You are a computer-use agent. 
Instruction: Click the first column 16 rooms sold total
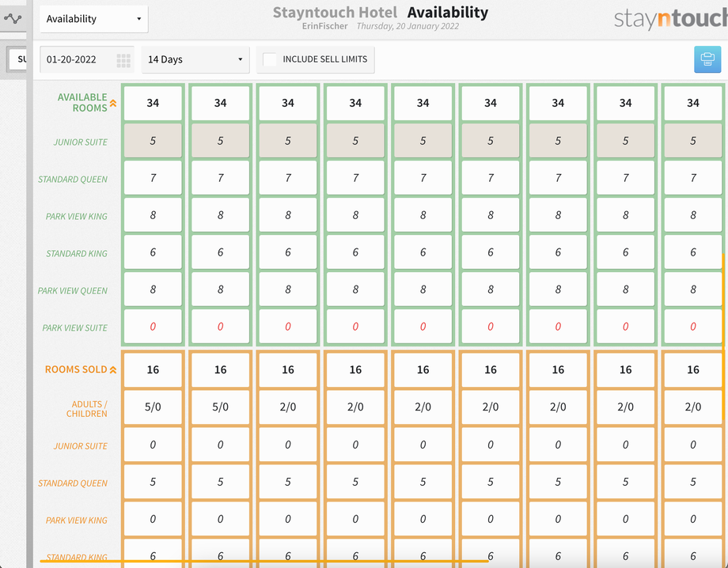tap(153, 370)
